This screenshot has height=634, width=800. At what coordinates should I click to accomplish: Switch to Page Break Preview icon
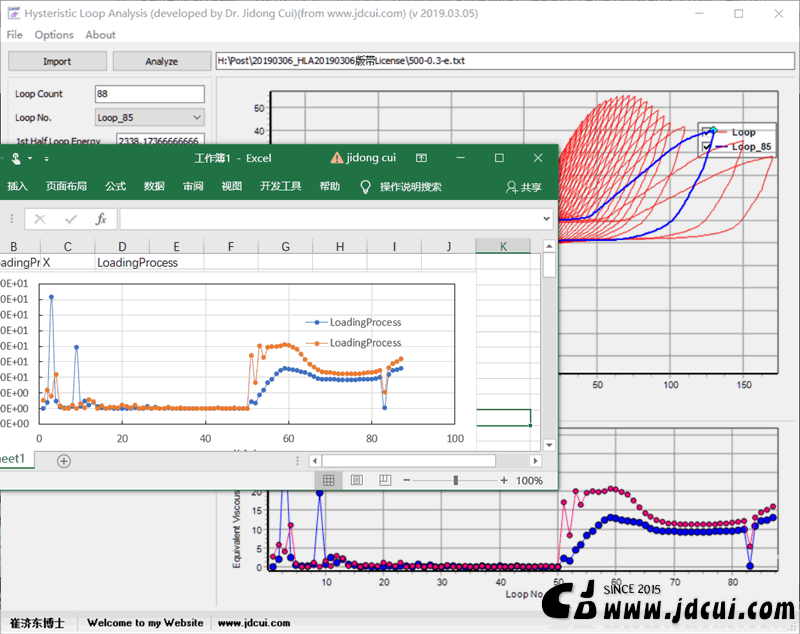[385, 480]
